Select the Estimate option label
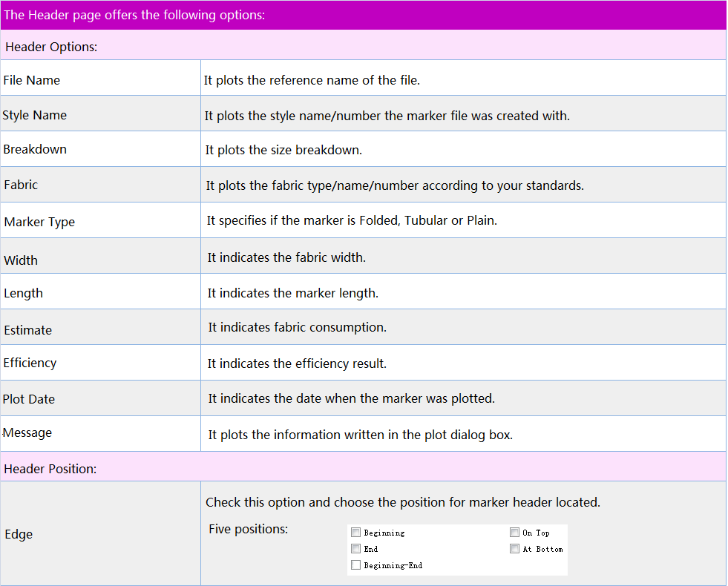This screenshot has height=586, width=728. click(28, 330)
